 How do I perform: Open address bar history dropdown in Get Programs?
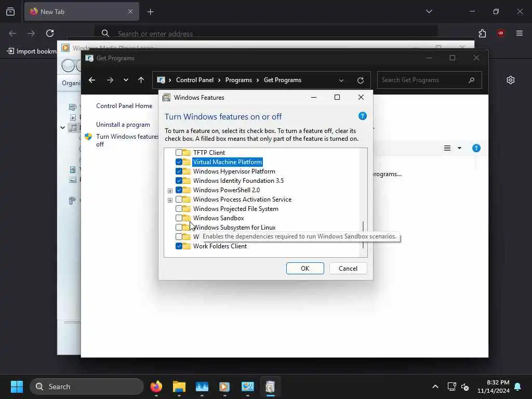341,81
